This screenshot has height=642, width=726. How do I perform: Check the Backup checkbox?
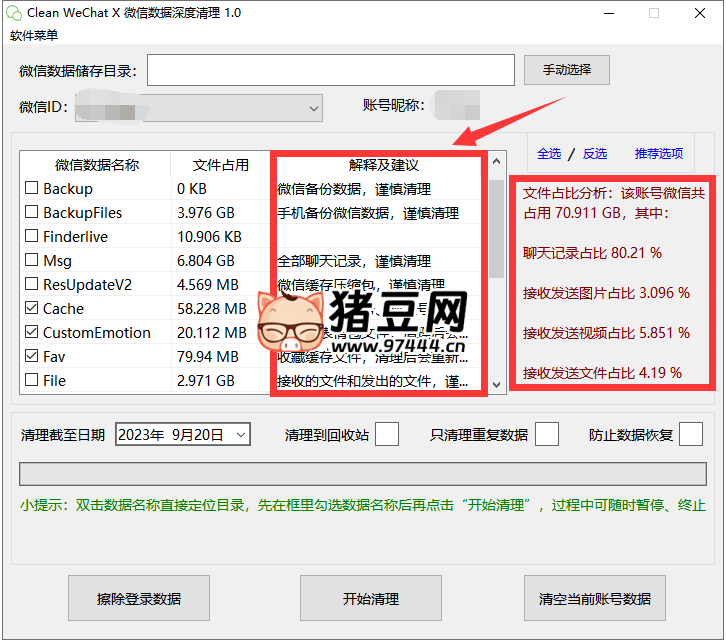(x=31, y=188)
